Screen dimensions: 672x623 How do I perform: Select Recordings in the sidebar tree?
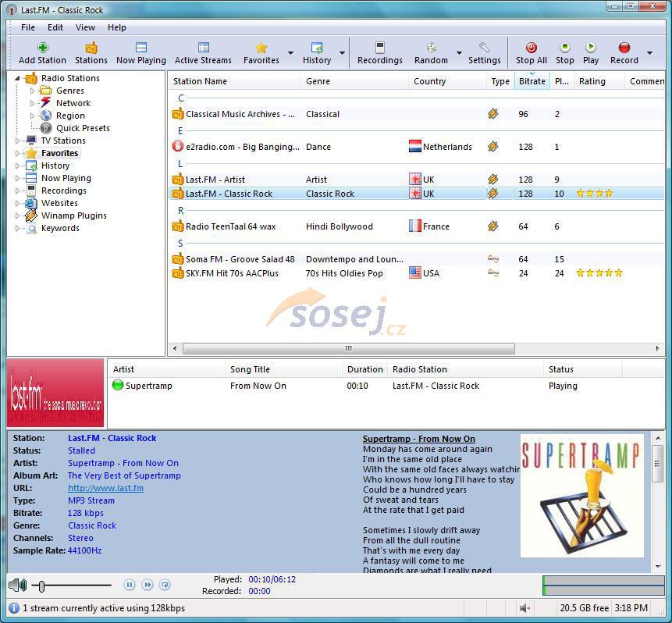coord(63,190)
